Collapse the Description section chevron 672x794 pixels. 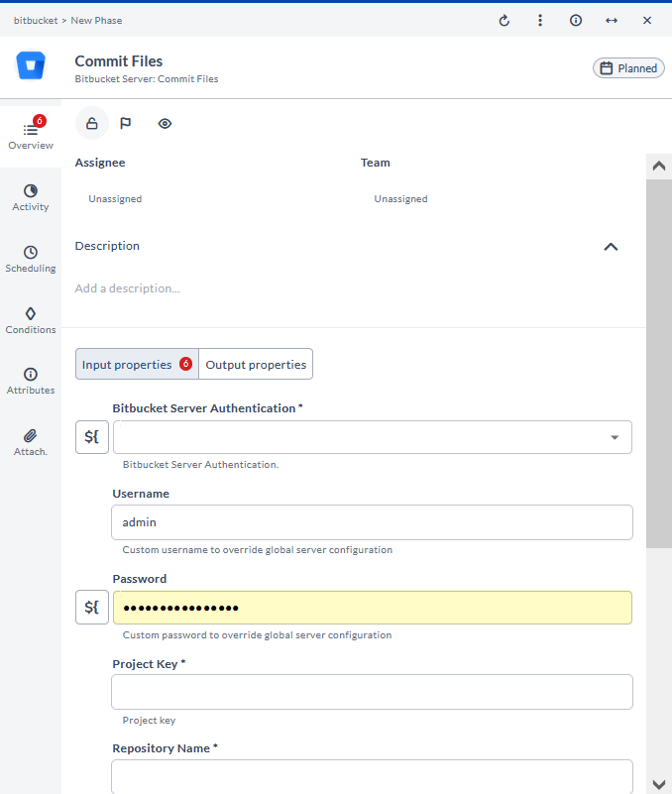(x=611, y=247)
